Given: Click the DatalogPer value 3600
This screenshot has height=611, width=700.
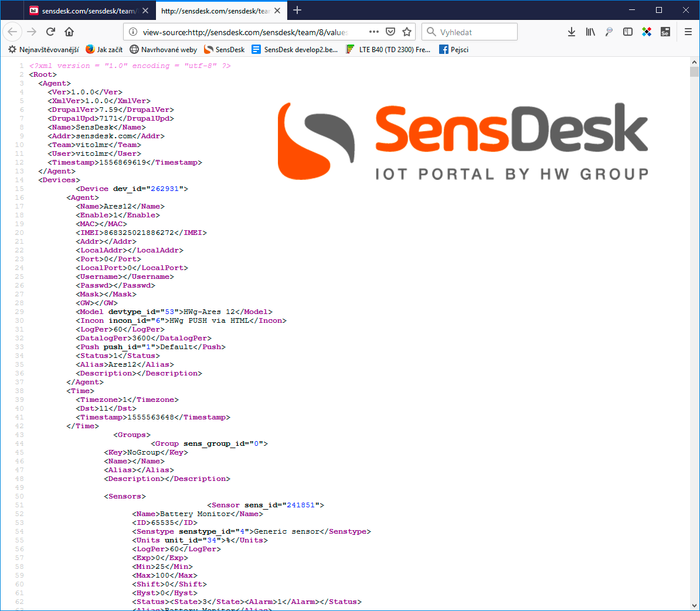Looking at the screenshot, I should pyautogui.click(x=141, y=338).
